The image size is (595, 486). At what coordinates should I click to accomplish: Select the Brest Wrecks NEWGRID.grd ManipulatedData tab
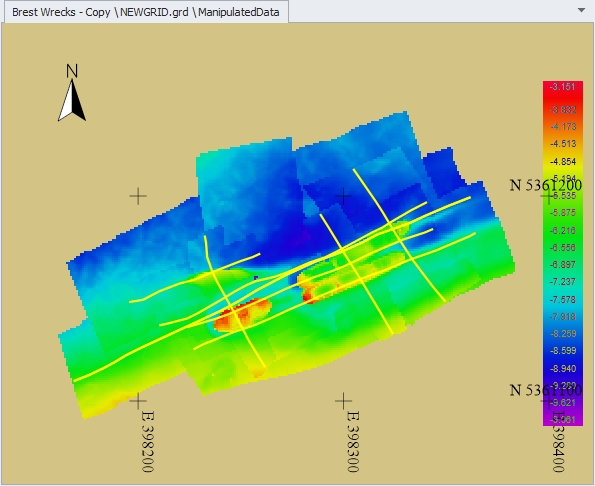(x=146, y=12)
